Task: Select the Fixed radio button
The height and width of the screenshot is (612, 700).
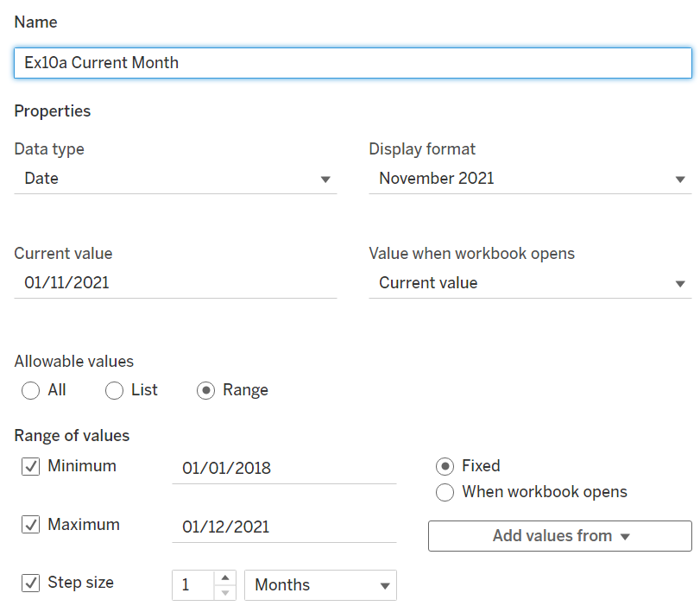Action: tap(445, 466)
